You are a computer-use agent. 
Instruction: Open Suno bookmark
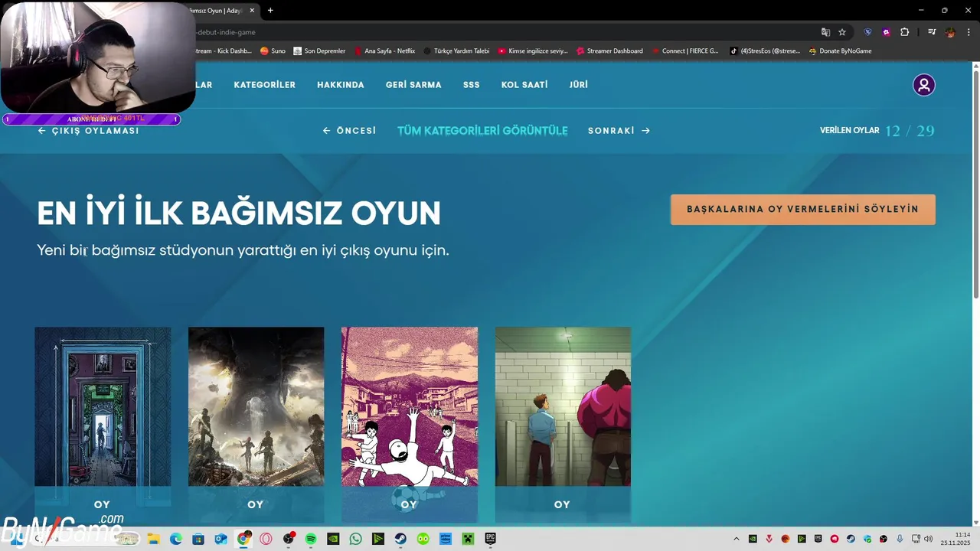273,51
